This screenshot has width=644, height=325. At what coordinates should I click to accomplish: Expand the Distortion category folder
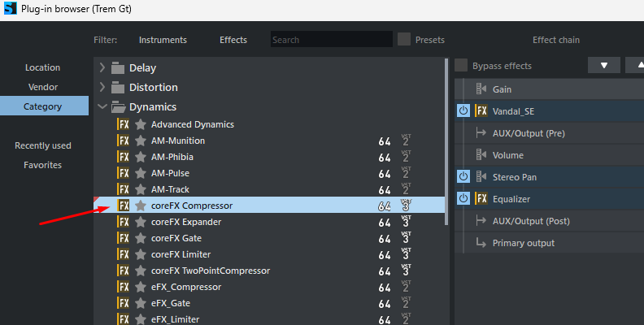pos(102,87)
